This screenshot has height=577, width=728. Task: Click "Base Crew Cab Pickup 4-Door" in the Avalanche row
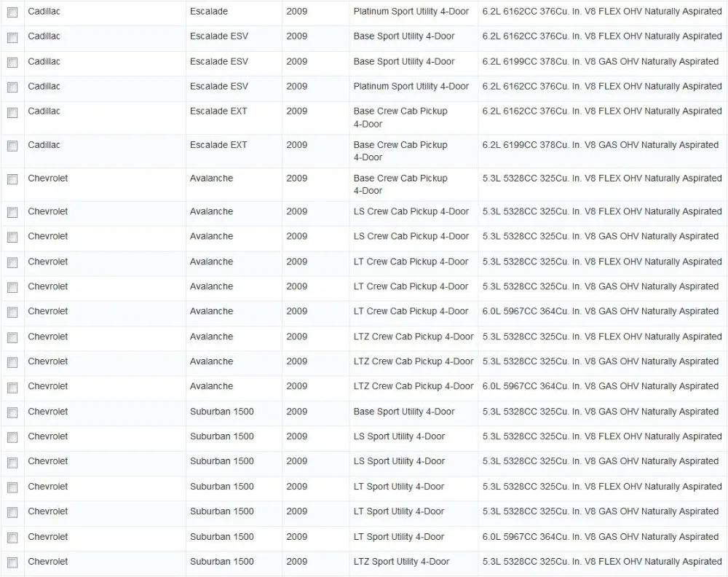click(400, 184)
